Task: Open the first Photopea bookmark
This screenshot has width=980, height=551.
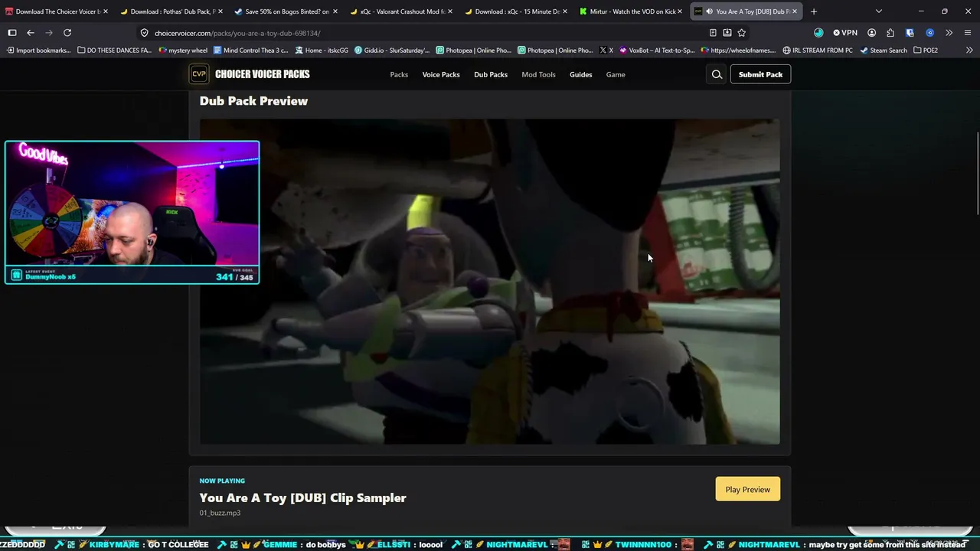Action: [x=473, y=51]
